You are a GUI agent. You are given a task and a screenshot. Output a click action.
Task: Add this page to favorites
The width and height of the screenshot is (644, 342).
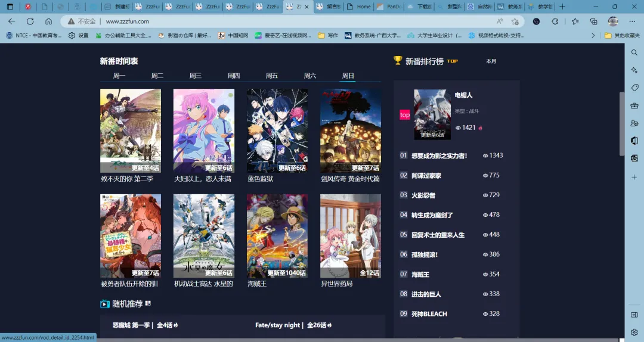point(515,21)
